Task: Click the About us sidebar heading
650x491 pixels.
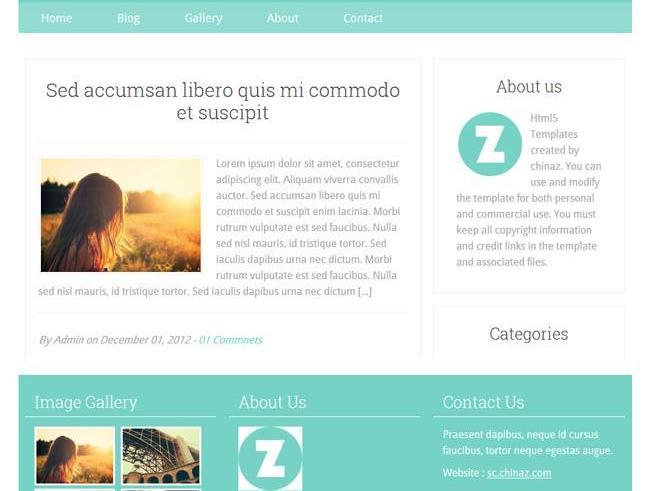Action: 529,87
